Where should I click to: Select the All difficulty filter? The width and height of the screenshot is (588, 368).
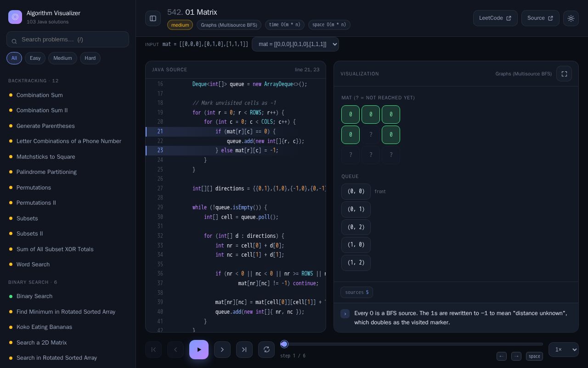pos(14,58)
